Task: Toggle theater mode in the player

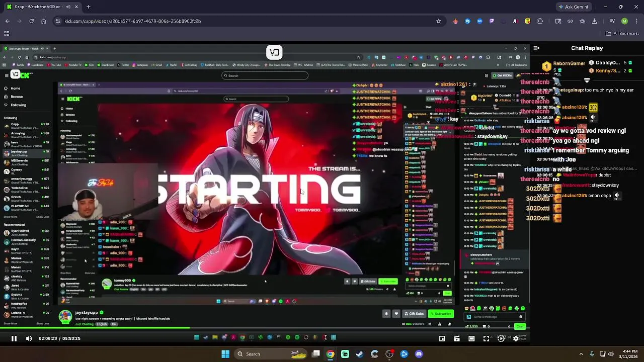Action: click(471, 338)
